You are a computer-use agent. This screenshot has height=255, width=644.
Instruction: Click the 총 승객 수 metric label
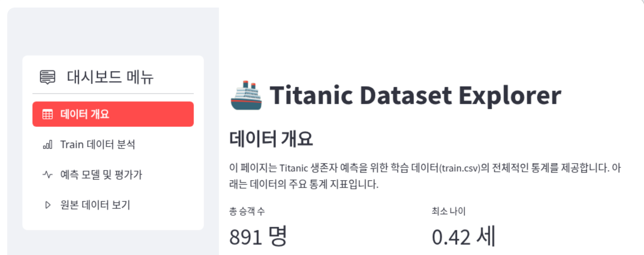pos(247,211)
